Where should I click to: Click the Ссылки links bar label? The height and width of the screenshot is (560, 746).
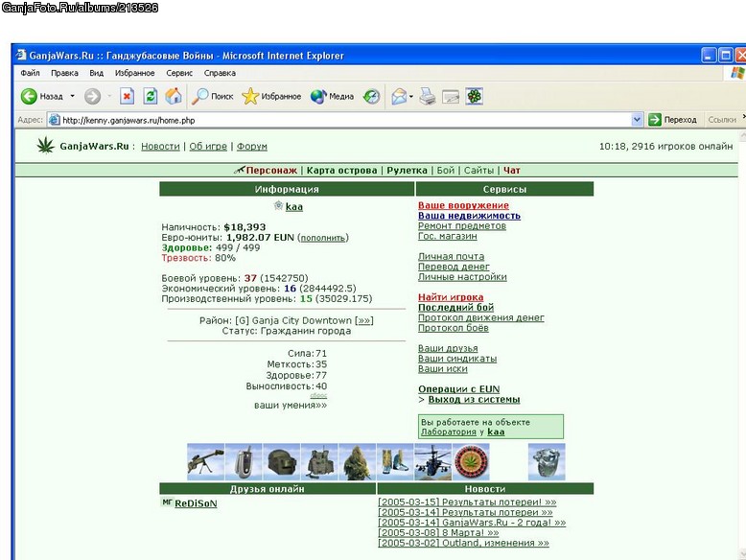[x=722, y=120]
